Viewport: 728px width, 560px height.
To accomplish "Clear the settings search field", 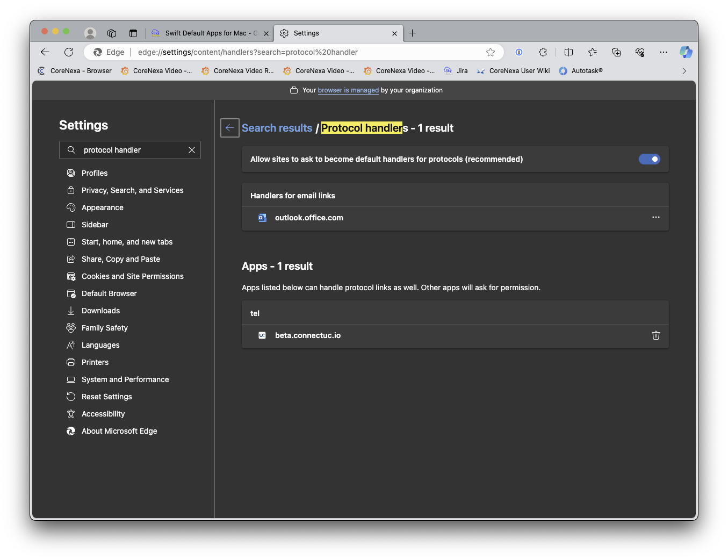I will 192,150.
